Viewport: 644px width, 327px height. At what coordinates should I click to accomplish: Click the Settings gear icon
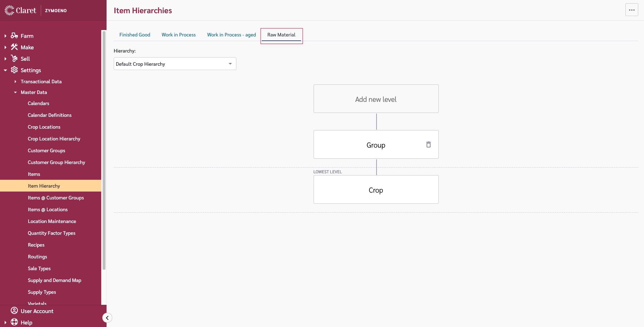[14, 70]
